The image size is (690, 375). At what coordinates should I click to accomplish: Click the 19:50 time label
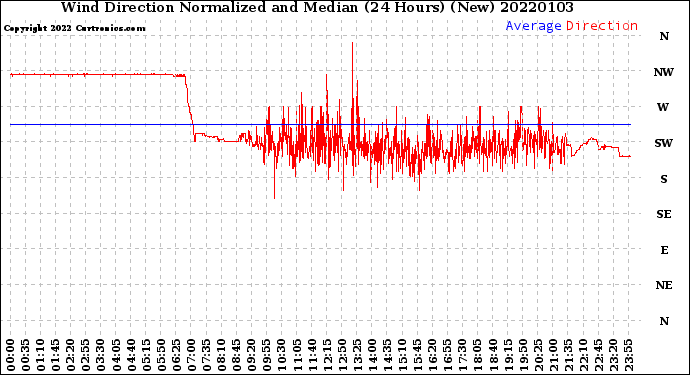(522, 355)
